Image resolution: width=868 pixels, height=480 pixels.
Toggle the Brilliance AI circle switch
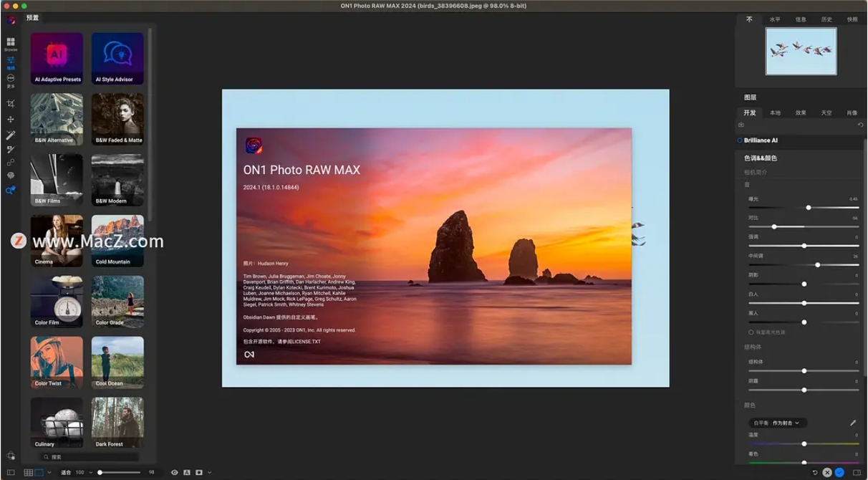740,140
